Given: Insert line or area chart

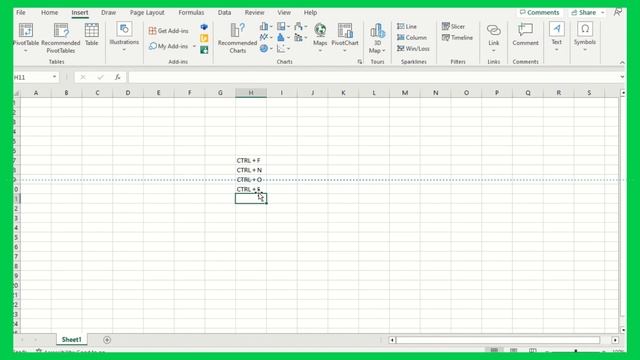Looking at the screenshot, I should coord(266,38).
